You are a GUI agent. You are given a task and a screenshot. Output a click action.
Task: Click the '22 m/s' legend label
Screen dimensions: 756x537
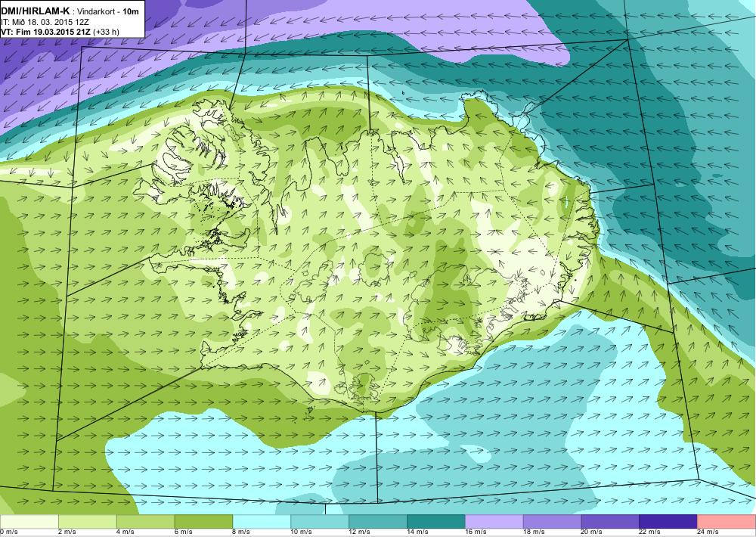click(650, 532)
